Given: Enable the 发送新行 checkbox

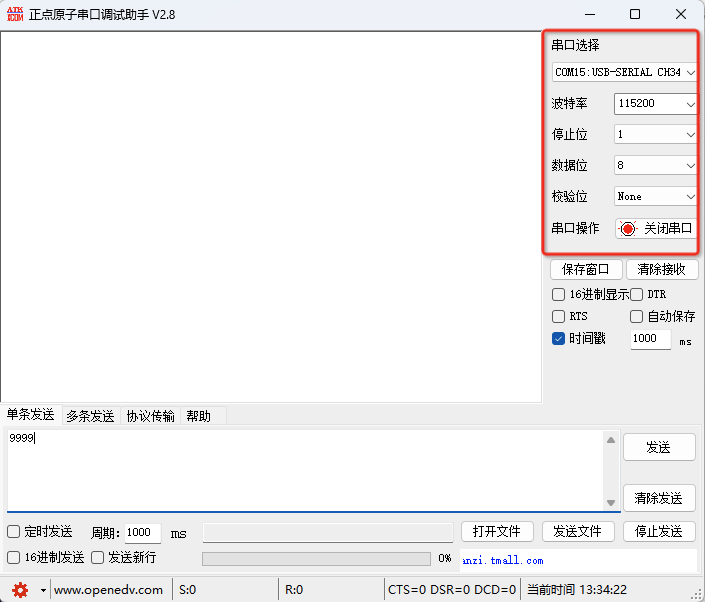Looking at the screenshot, I should pos(98,557).
